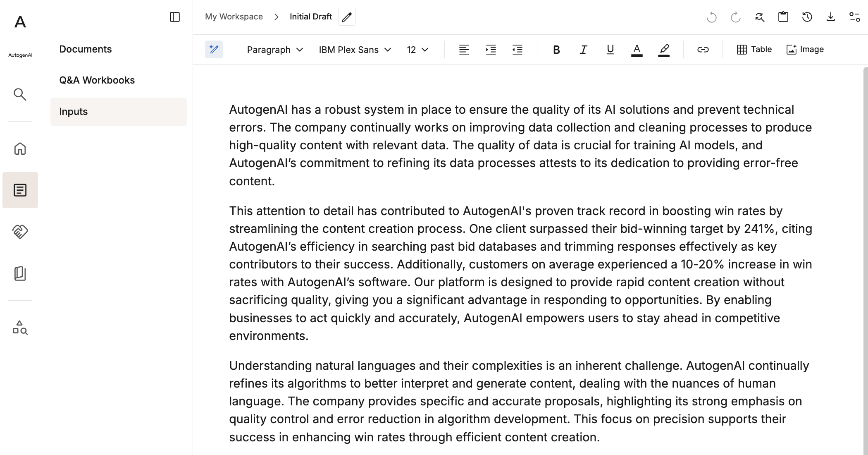Select the Inputs item
This screenshot has height=455, width=868.
tap(119, 112)
